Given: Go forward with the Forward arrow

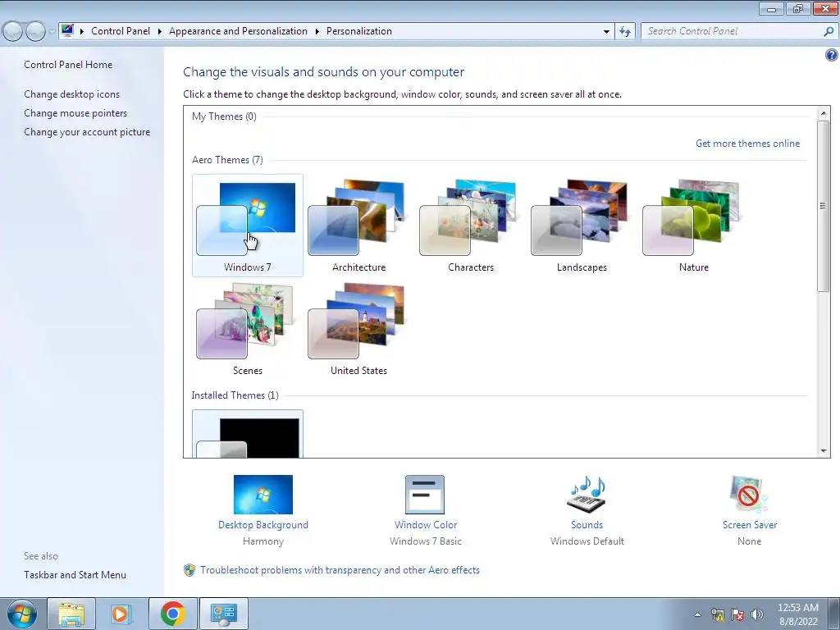Looking at the screenshot, I should (35, 31).
